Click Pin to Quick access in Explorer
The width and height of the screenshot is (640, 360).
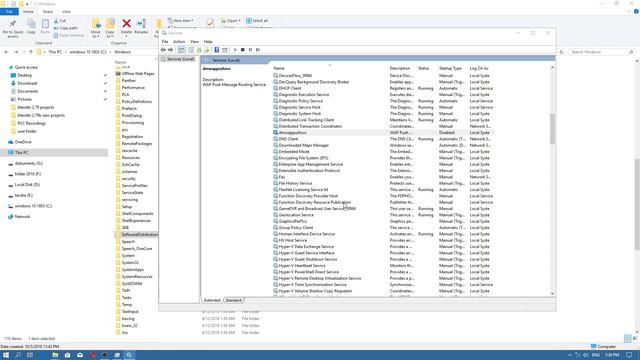pos(13,28)
